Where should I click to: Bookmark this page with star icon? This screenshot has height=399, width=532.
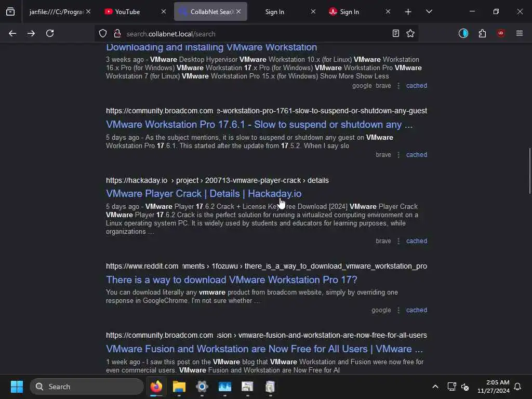(x=410, y=33)
